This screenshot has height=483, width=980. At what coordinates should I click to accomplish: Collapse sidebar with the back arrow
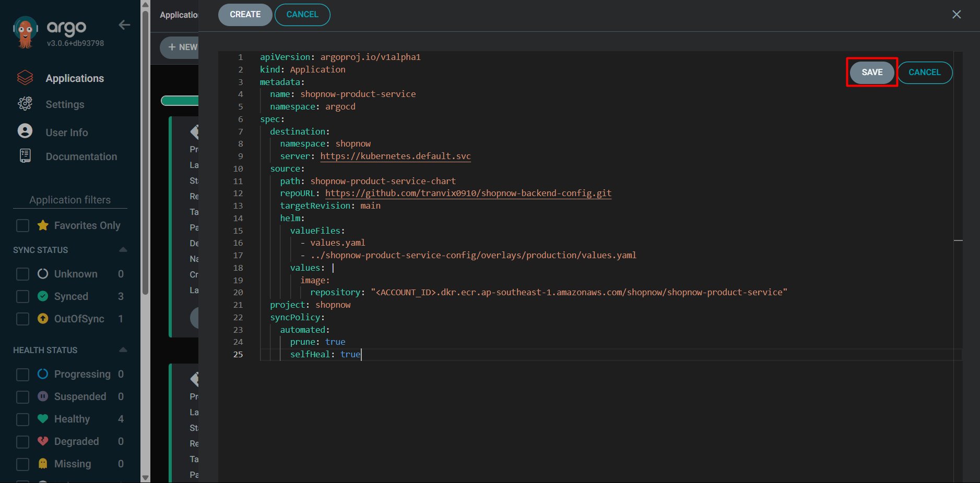tap(124, 25)
